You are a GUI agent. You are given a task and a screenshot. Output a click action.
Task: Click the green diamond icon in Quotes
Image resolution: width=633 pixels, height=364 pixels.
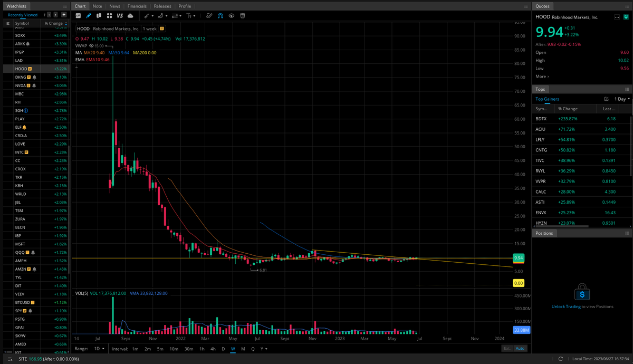point(626,17)
